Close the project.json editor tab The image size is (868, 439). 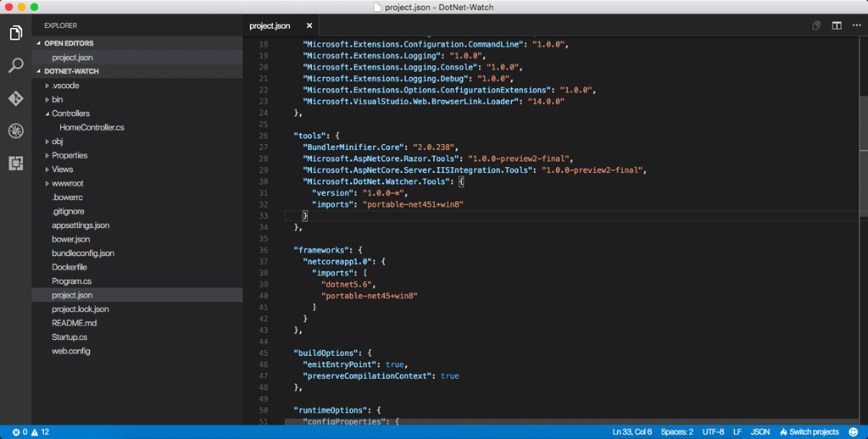309,26
